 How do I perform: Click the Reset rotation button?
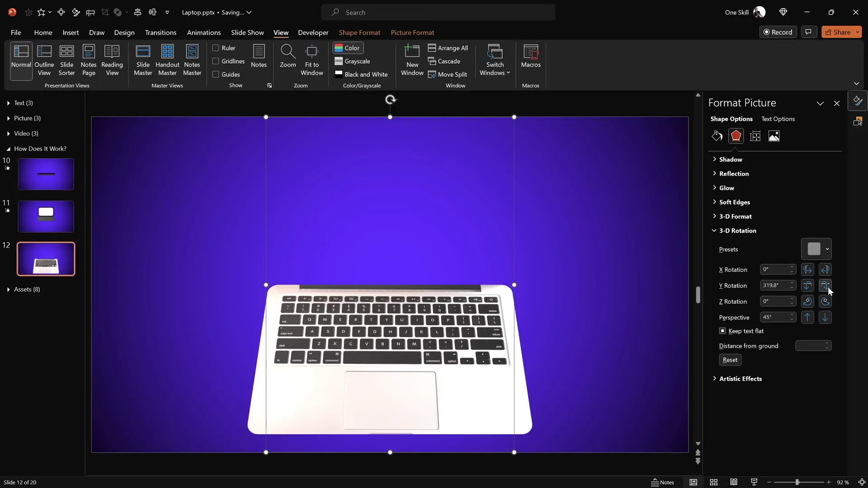tap(730, 360)
